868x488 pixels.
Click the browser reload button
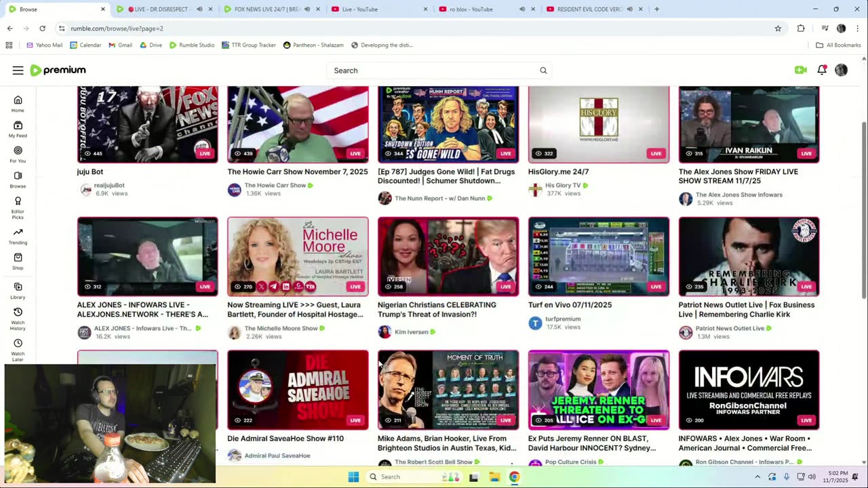coord(42,28)
